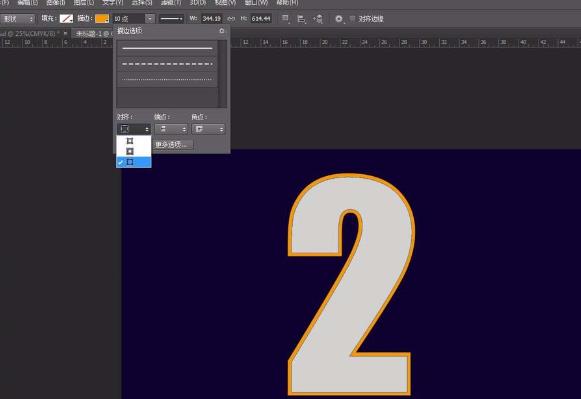
Task: Select the inside stroke alignment option
Action: (134, 141)
